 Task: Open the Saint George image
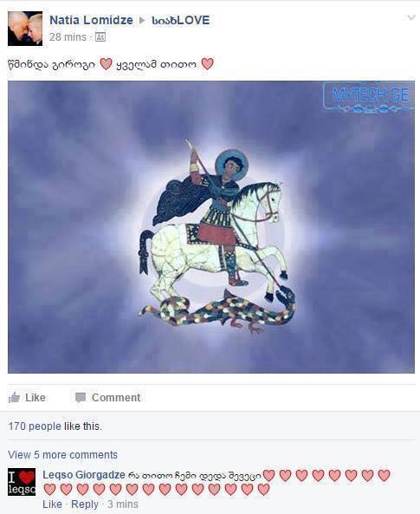[211, 227]
